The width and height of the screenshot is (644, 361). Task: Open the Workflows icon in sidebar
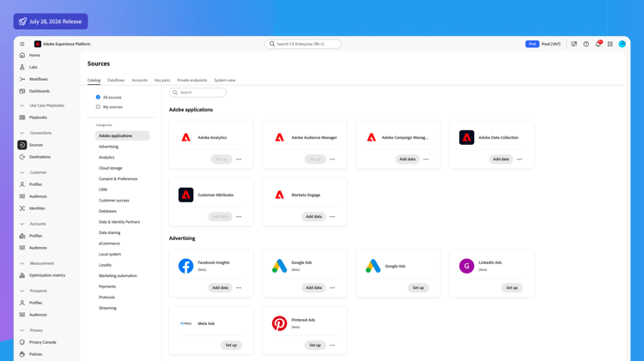coord(22,79)
